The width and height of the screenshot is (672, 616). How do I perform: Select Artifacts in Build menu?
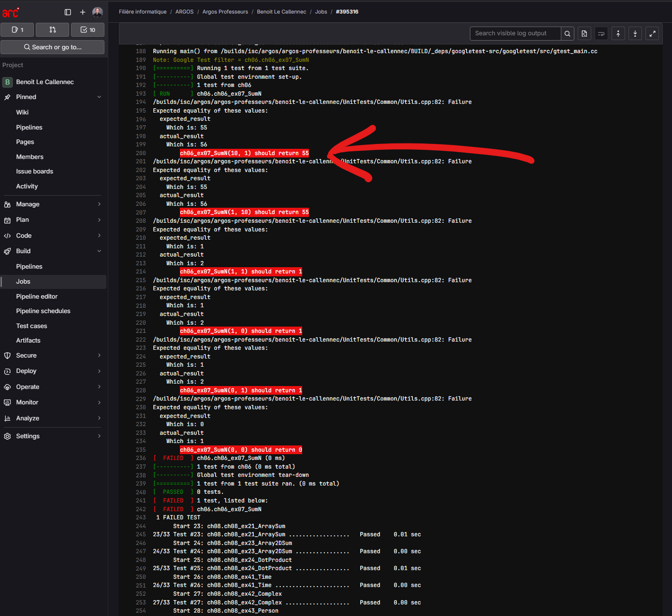click(x=28, y=341)
